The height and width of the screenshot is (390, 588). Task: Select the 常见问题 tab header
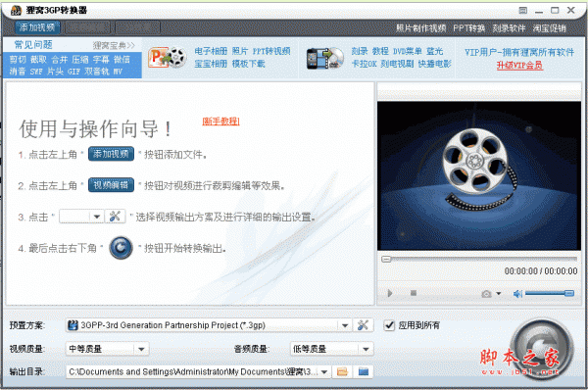(x=33, y=45)
